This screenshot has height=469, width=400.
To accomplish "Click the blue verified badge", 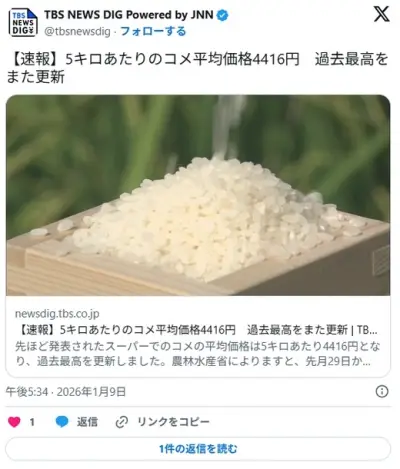I will (x=222, y=15).
